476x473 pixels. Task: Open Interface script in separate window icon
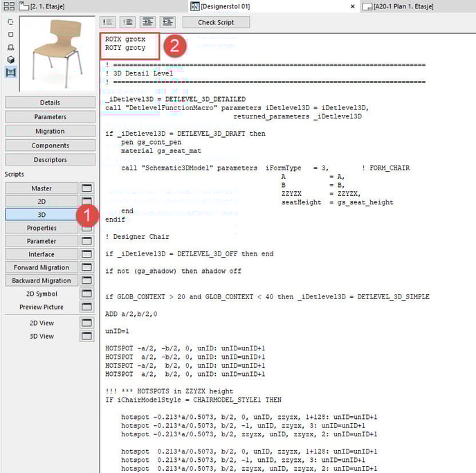[x=86, y=254]
